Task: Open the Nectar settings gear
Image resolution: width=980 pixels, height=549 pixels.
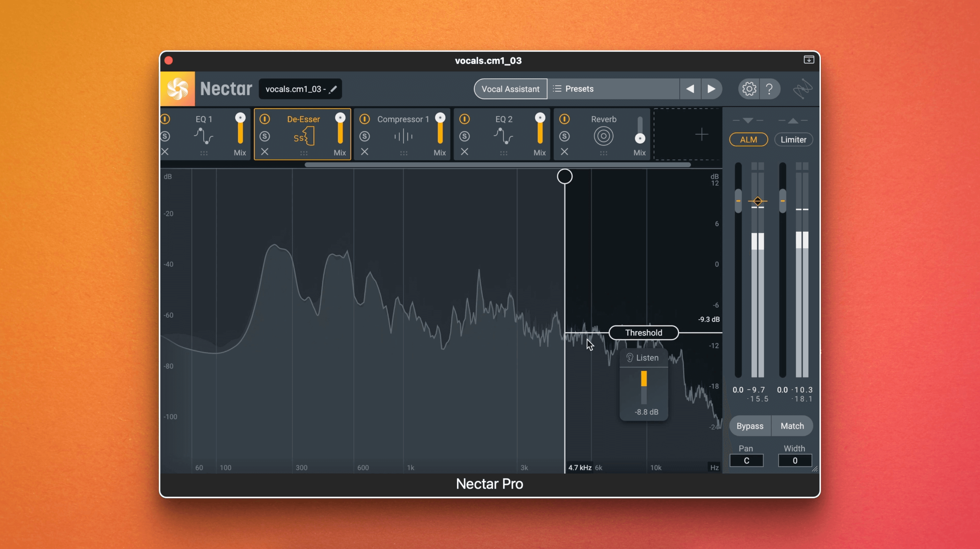Action: (x=749, y=89)
